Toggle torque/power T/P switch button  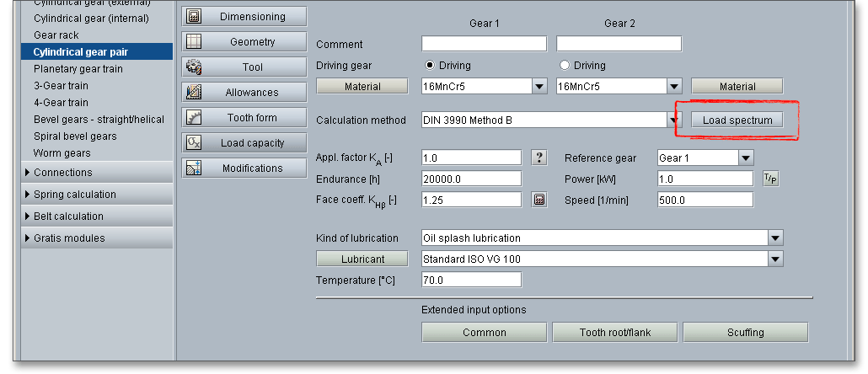(x=770, y=178)
